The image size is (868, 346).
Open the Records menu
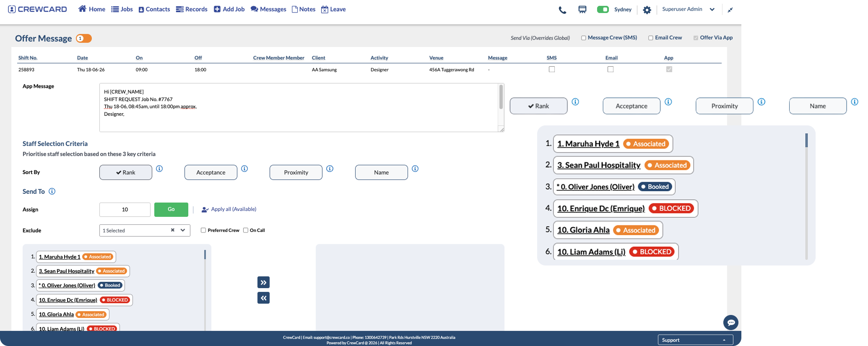192,9
